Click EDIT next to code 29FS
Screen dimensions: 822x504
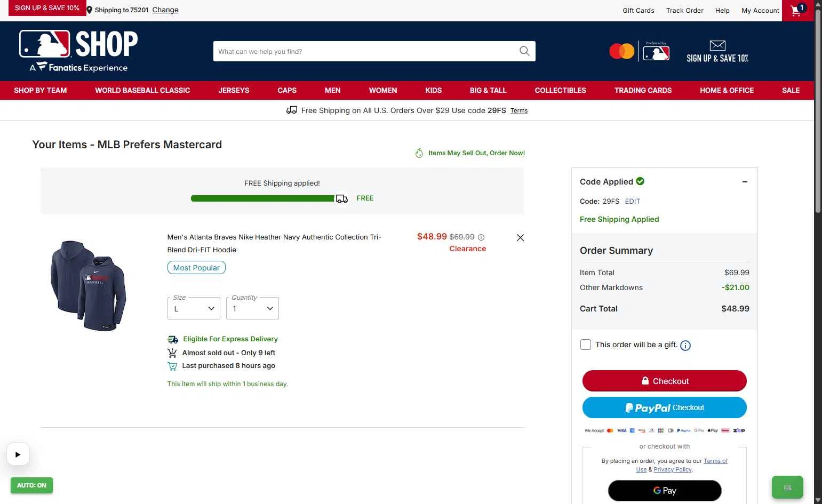633,202
